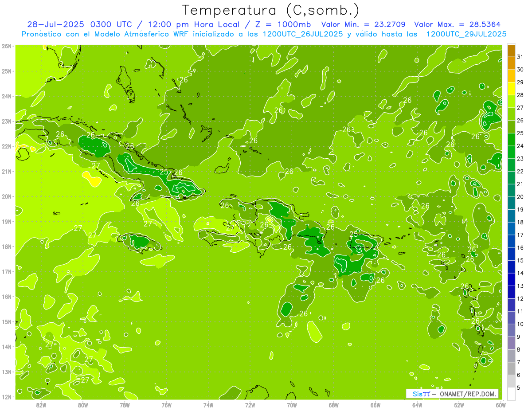Viewport: 532px width, 411px height.
Task: Click the 15N latitude label
Action: tap(7, 321)
